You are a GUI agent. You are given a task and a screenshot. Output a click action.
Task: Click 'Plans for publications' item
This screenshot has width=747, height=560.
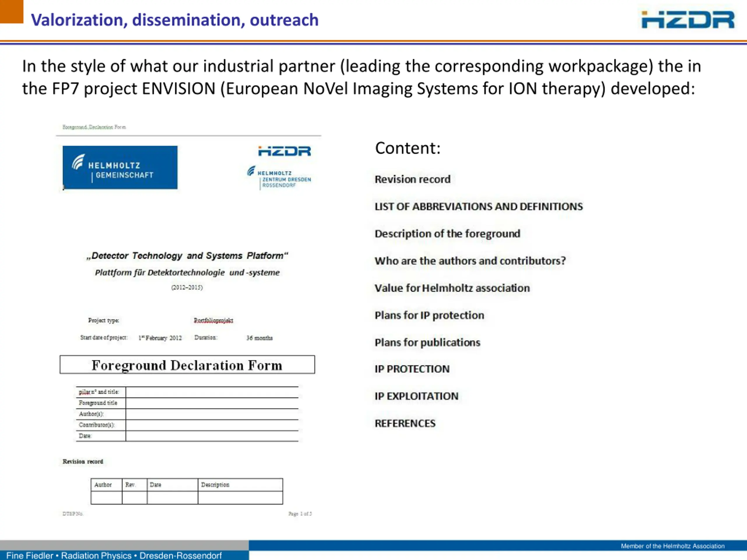point(427,342)
